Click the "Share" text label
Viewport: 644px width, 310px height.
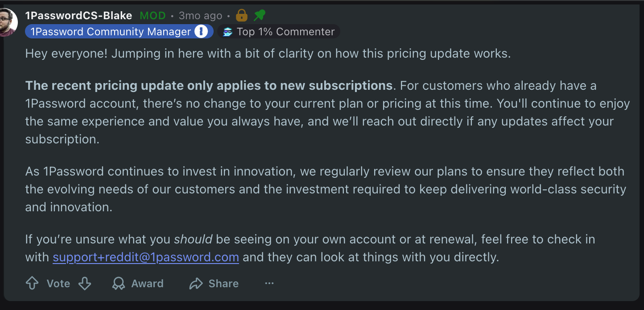223,284
